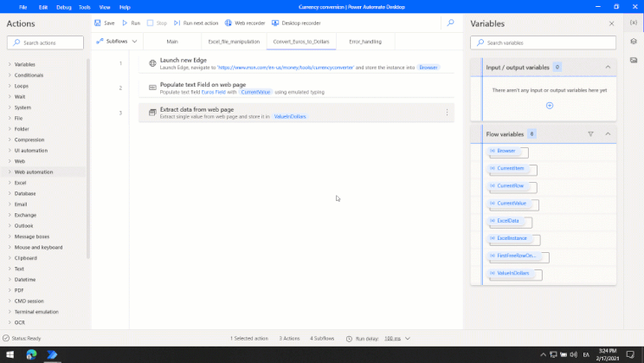
Task: Click the msn currency converter URL link
Action: click(285, 68)
